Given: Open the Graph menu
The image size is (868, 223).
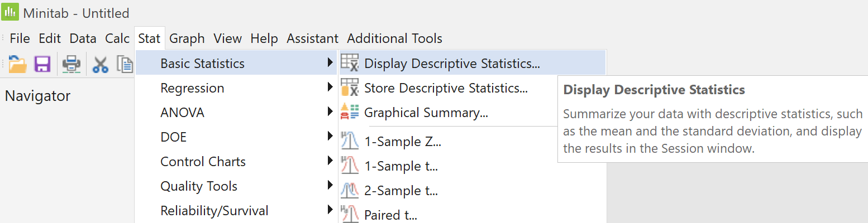Looking at the screenshot, I should [x=187, y=38].
